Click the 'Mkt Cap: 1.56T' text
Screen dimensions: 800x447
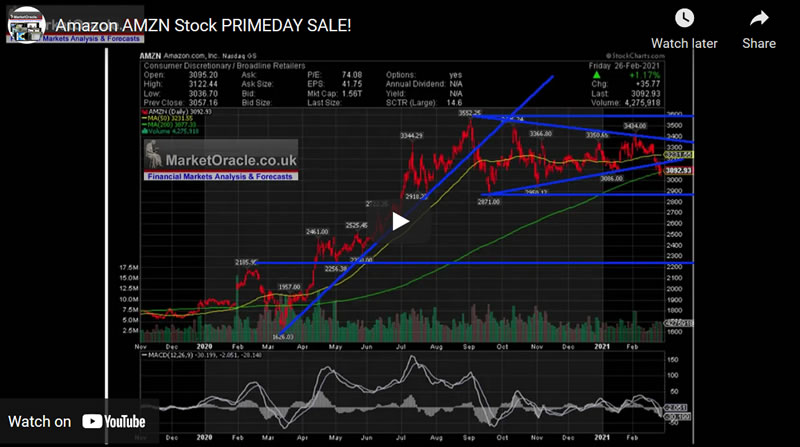(335, 93)
